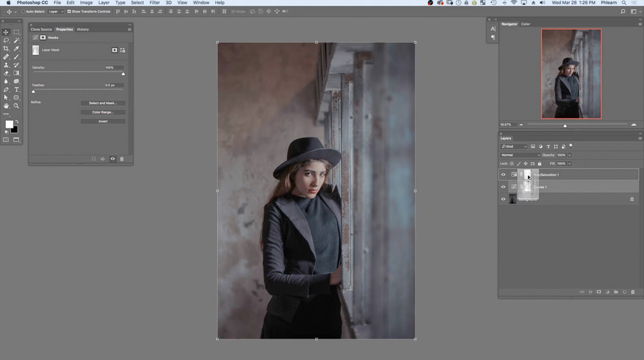Click the Density slider handle
The image size is (644, 360).
point(123,74)
